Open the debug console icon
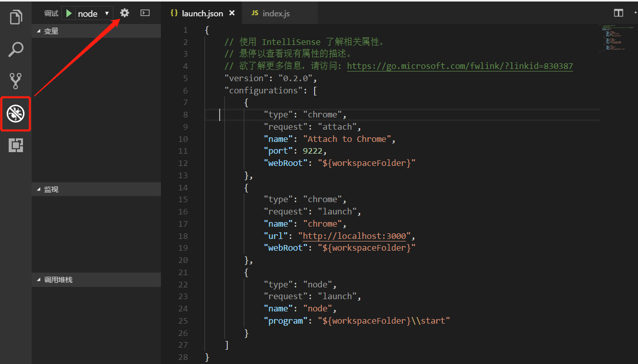Viewport: 638px width, 364px height. (145, 13)
